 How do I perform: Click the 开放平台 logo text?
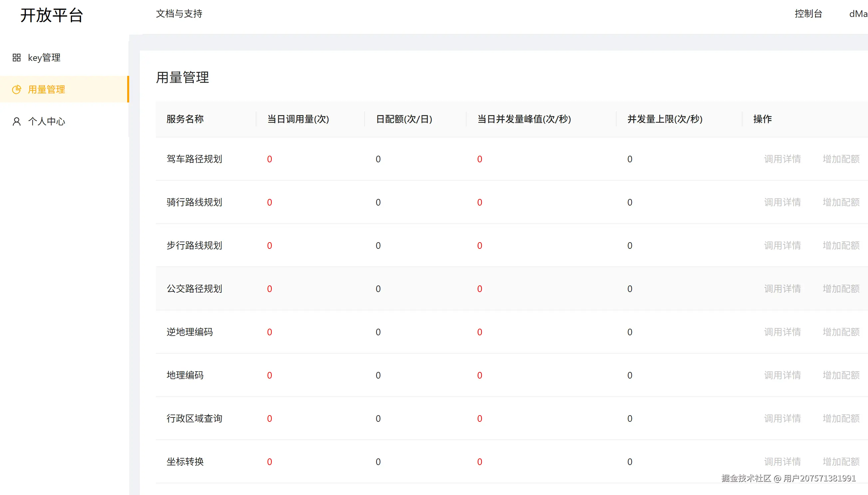[x=51, y=15]
